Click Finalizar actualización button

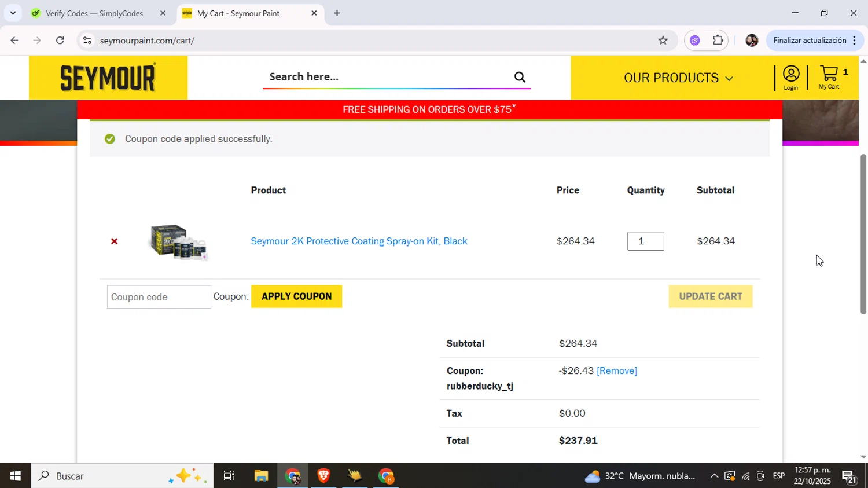pyautogui.click(x=815, y=41)
